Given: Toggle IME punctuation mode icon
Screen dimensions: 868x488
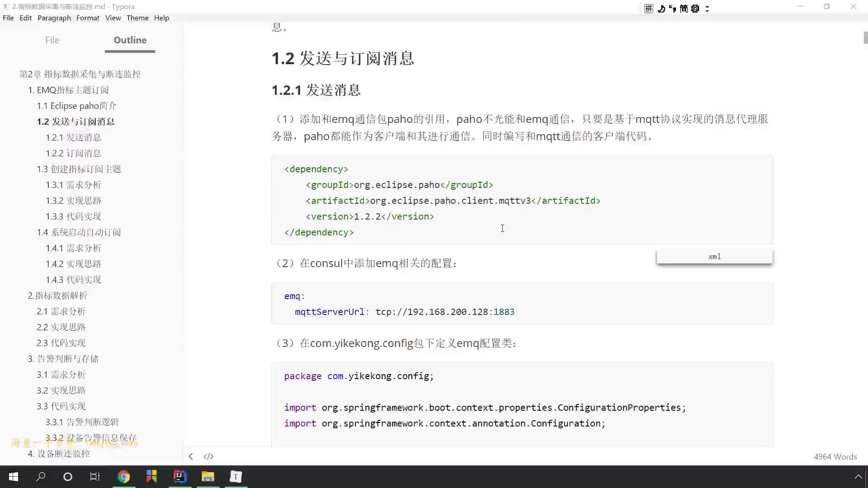Looking at the screenshot, I should [672, 9].
